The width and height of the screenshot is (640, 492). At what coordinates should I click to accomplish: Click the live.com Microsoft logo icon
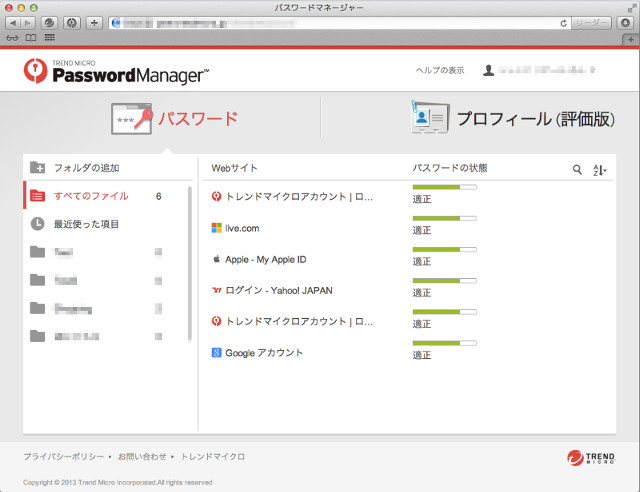coord(216,228)
